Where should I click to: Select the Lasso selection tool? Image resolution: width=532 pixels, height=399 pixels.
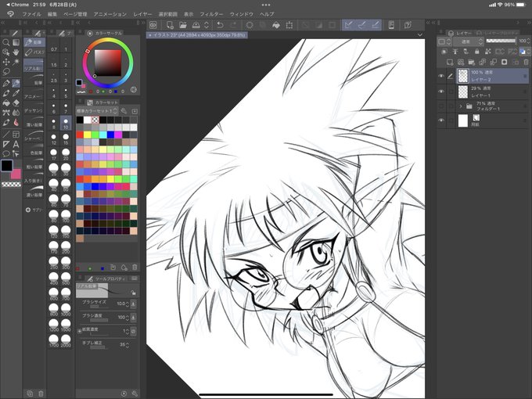point(5,72)
